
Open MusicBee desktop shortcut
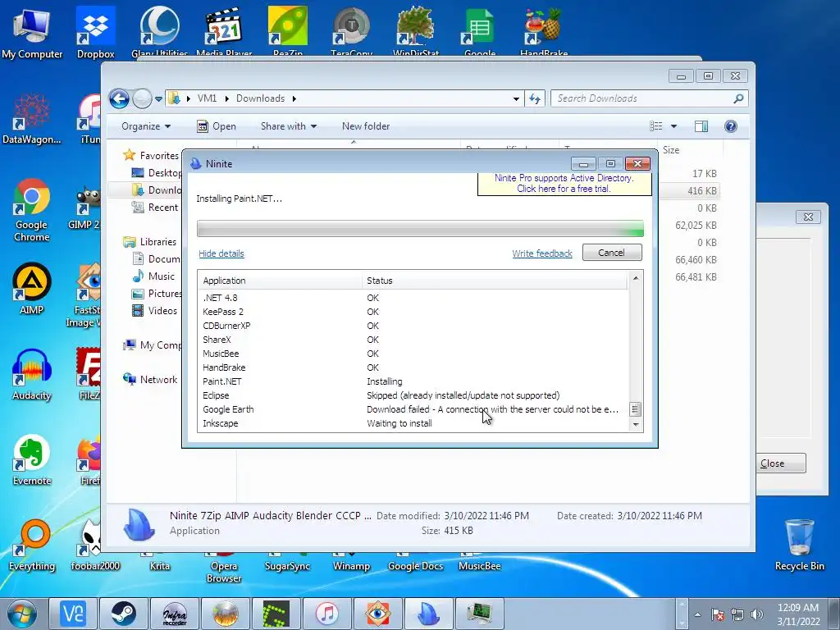pyautogui.click(x=479, y=565)
